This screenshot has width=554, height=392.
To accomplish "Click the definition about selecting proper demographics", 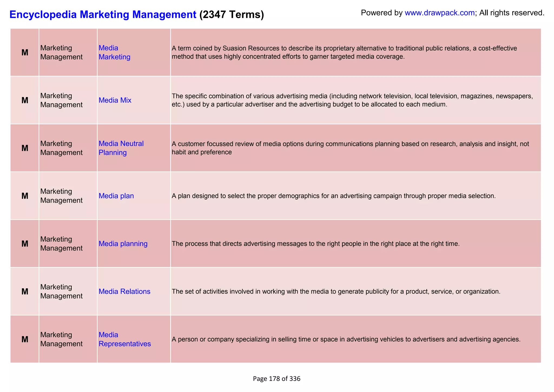I will 334,196.
